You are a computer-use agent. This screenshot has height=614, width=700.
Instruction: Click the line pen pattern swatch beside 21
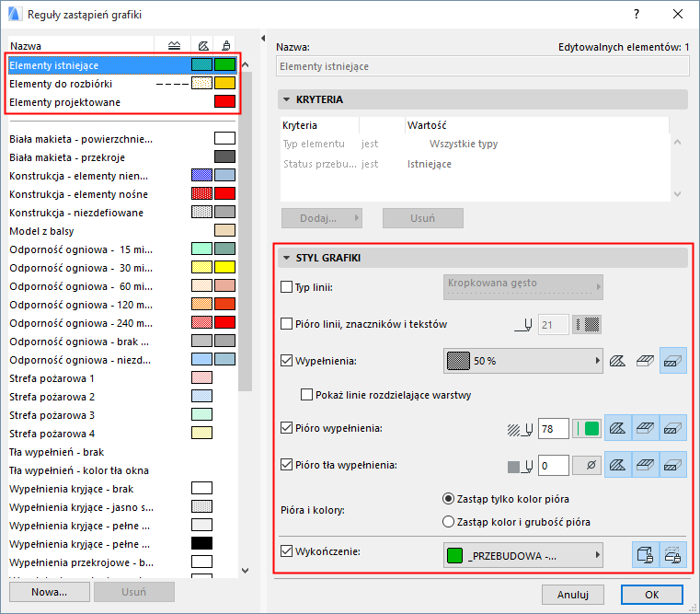(587, 324)
